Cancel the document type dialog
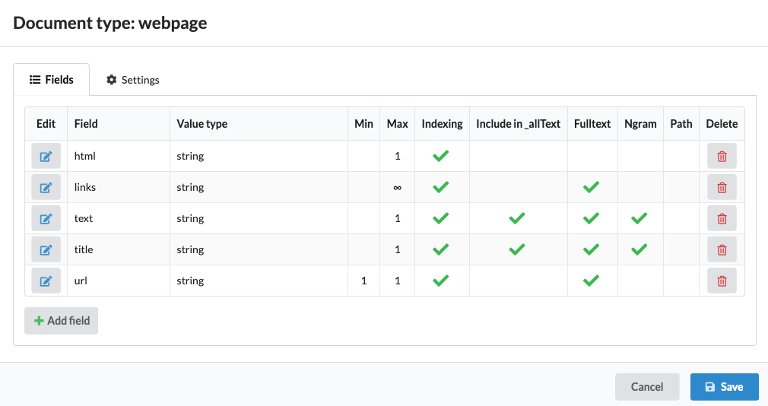 [x=647, y=387]
